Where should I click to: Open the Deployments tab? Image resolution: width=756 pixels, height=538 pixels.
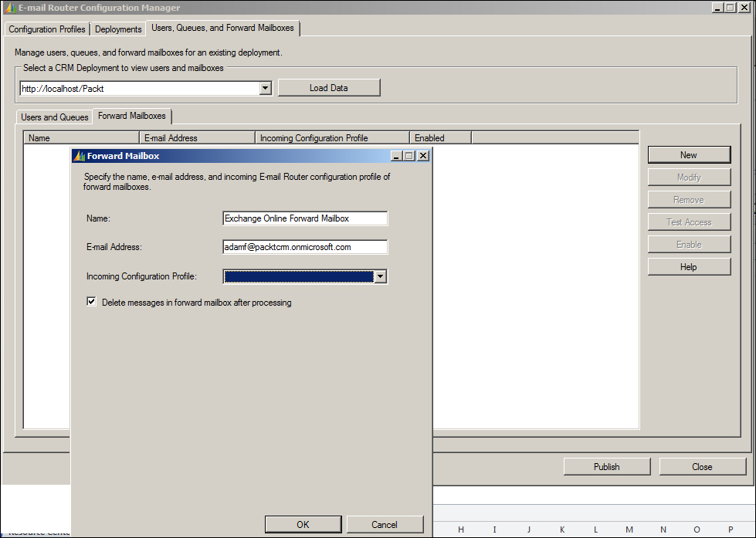point(118,29)
